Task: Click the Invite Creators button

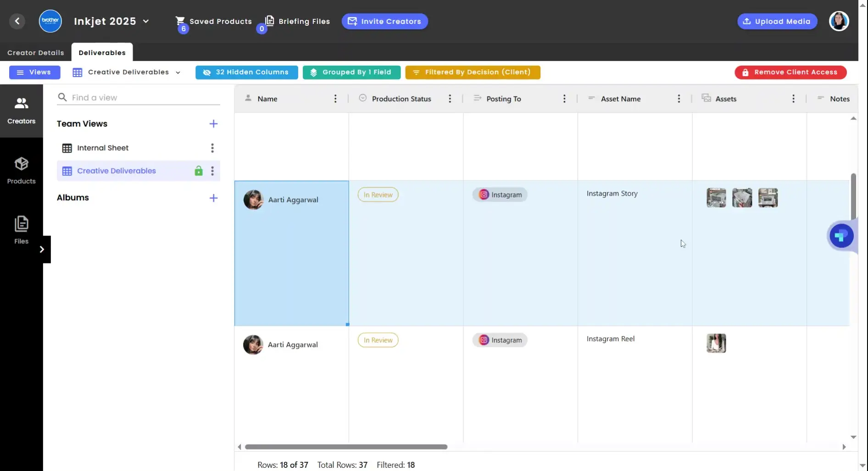Action: [384, 21]
